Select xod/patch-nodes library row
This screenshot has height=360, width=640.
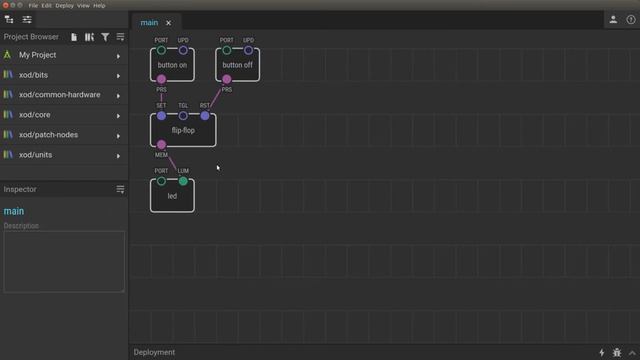tap(64, 135)
